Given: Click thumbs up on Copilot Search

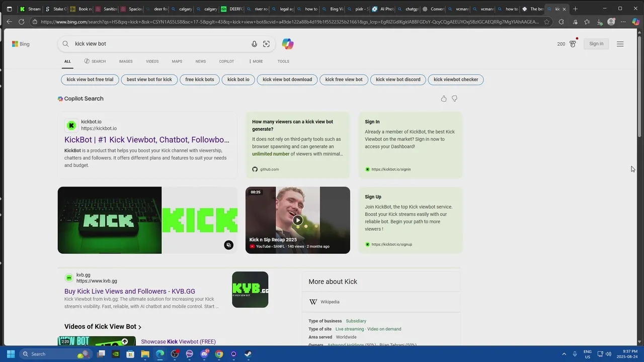Looking at the screenshot, I should tap(443, 99).
